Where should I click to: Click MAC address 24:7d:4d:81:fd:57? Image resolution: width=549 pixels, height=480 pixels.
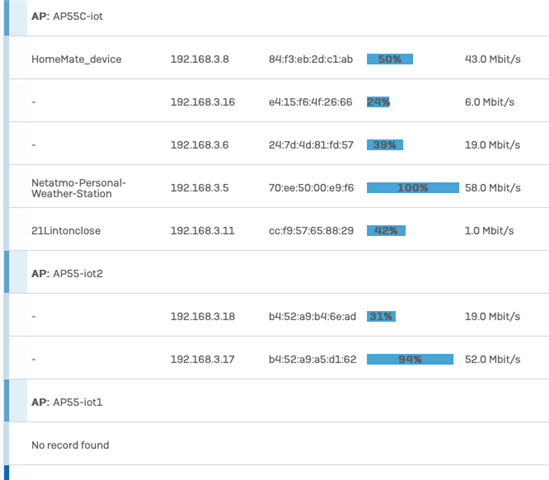click(x=311, y=145)
